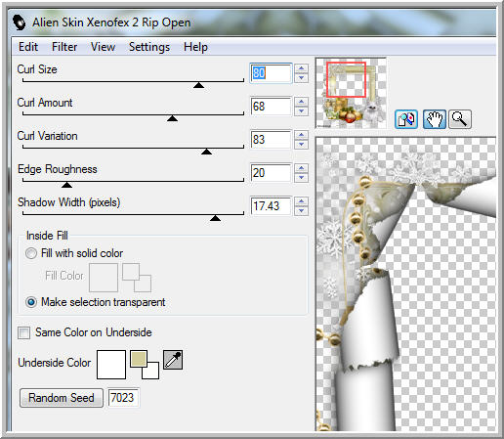Click the Random Seed button
Screen dimensions: 504x439
pos(62,398)
